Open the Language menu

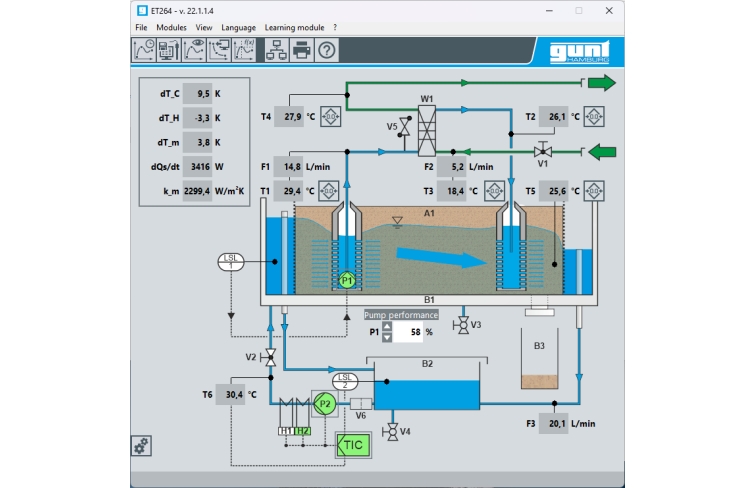[239, 27]
